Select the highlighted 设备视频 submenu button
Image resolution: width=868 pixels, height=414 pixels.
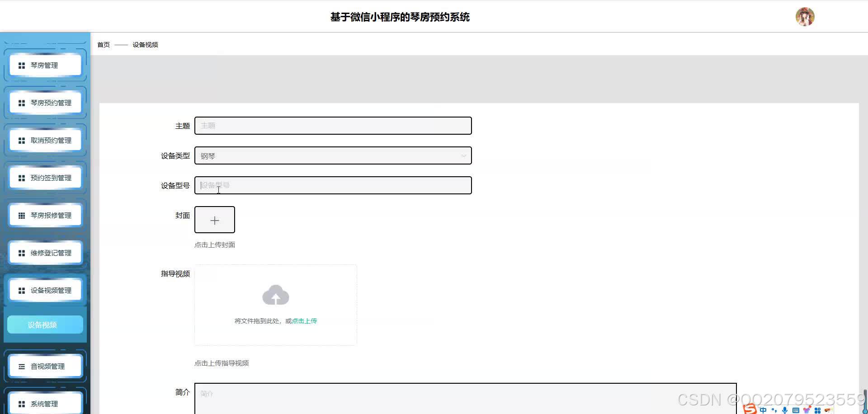[45, 324]
